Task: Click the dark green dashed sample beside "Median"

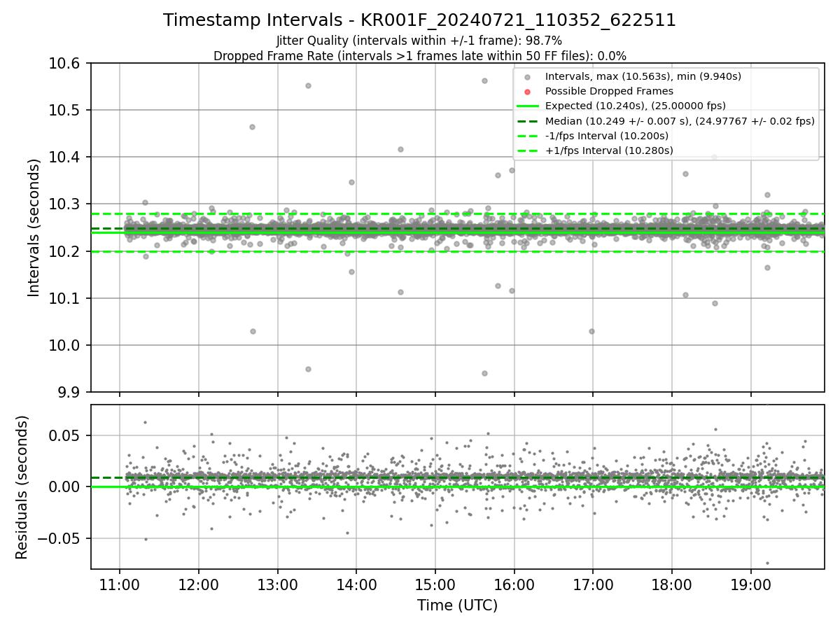Action: [527, 121]
